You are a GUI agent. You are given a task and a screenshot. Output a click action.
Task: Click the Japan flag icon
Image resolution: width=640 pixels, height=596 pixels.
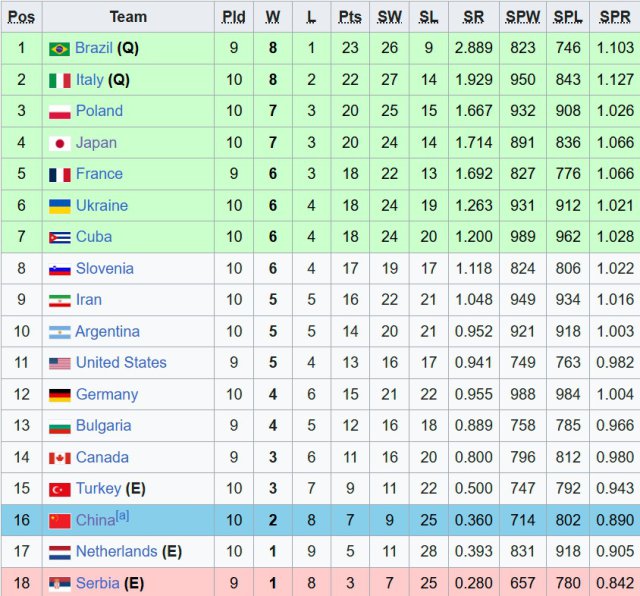click(x=59, y=143)
